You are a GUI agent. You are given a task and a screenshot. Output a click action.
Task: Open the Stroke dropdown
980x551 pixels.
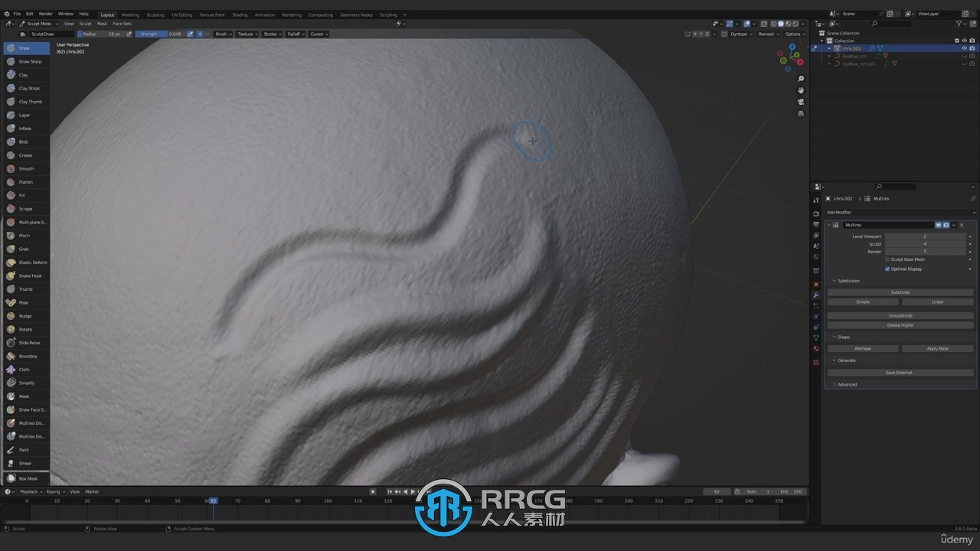click(272, 34)
